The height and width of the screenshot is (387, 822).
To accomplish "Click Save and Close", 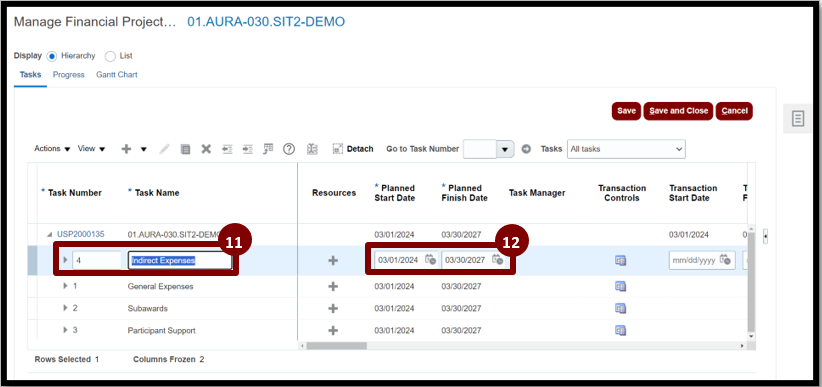I will click(x=678, y=111).
